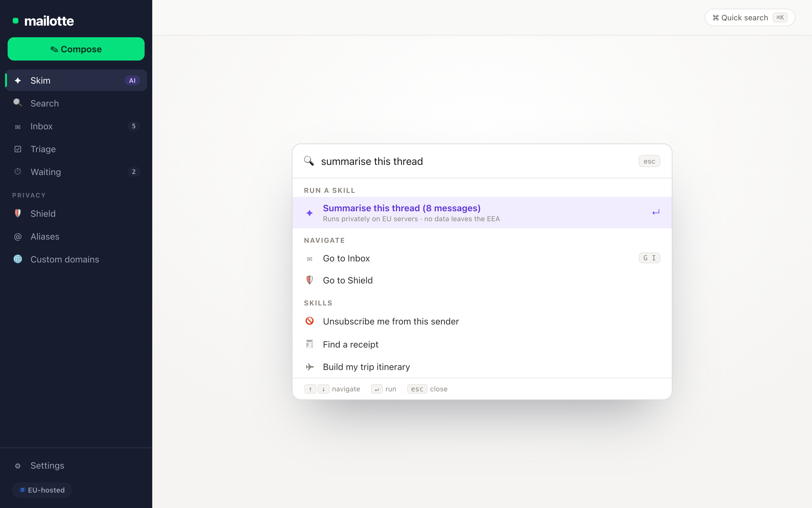Click the purple return arrow icon
This screenshot has width=812, height=508.
pos(656,212)
